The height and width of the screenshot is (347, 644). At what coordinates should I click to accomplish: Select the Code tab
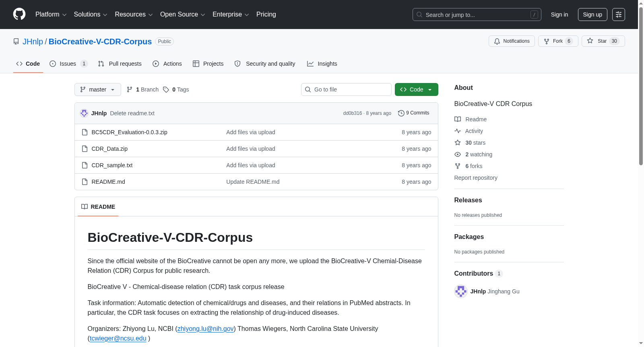pos(28,64)
